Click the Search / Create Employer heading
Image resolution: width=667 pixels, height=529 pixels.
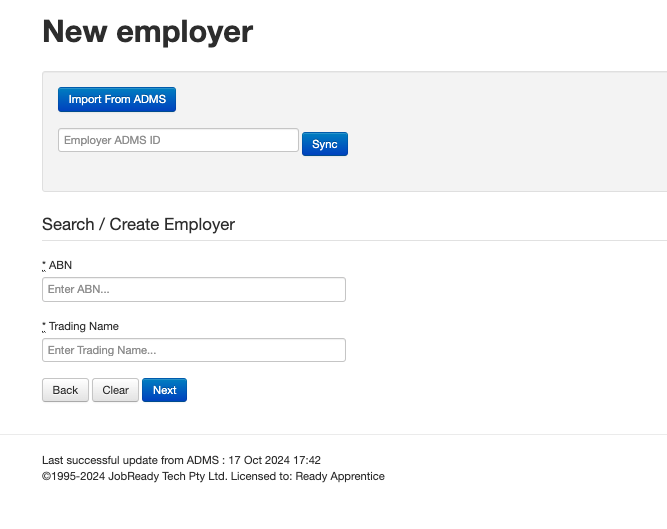point(138,224)
